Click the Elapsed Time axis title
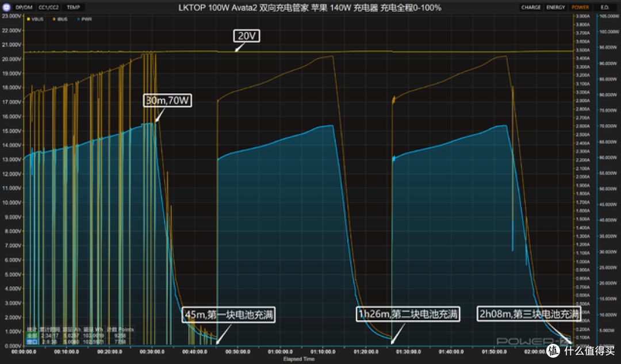This screenshot has height=364, width=621. coord(298,359)
